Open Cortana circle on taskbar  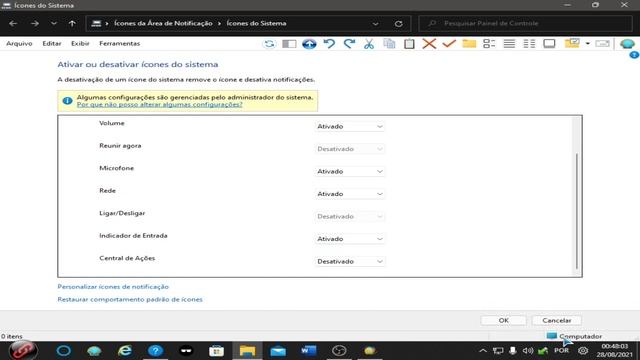64,351
